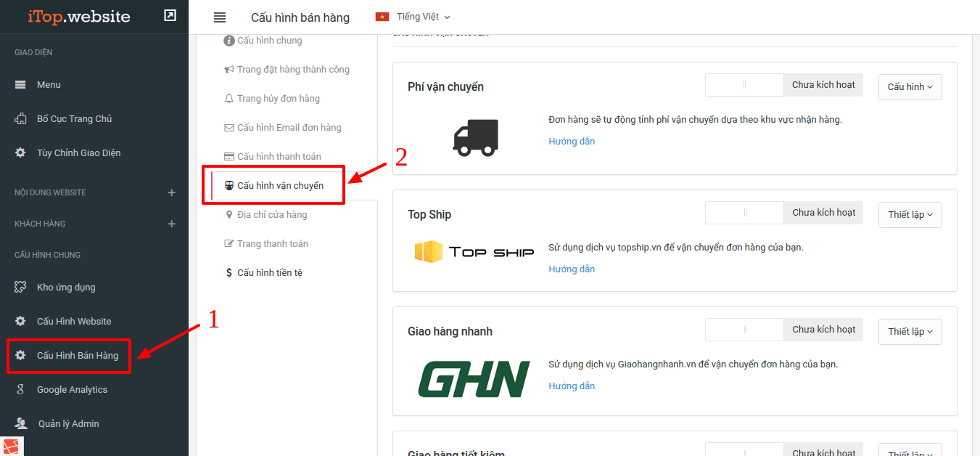The height and width of the screenshot is (456, 980).
Task: Click the Quản lý Admin user icon
Action: pyautogui.click(x=21, y=424)
